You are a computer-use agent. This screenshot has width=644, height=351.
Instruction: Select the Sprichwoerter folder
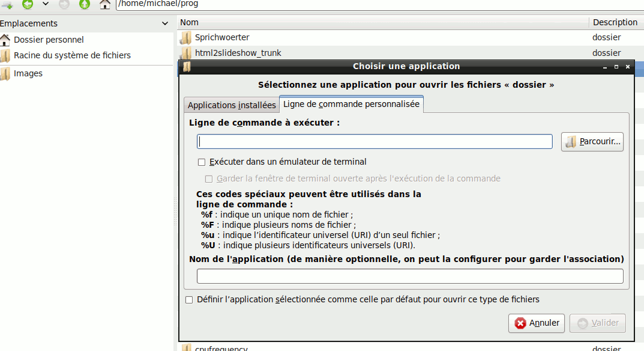click(221, 37)
